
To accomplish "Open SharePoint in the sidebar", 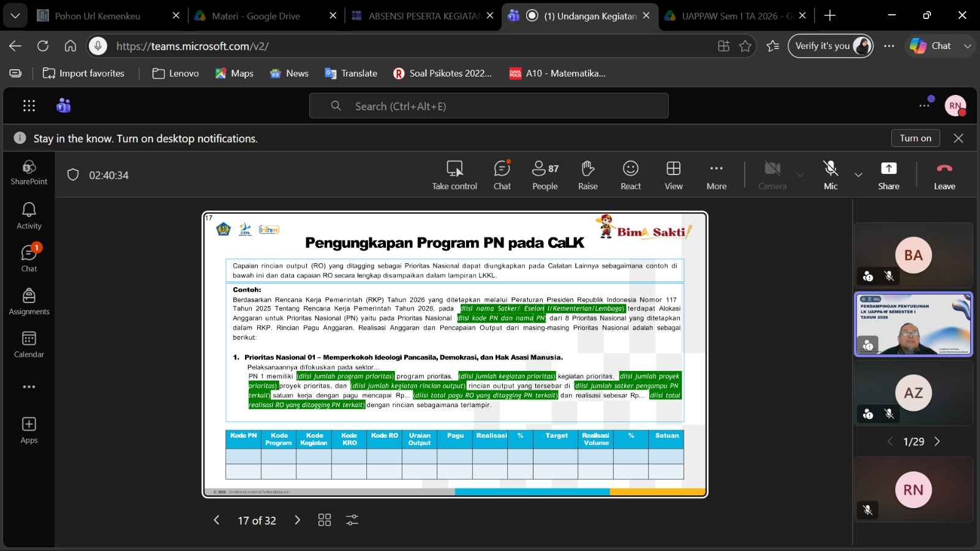I will 29,173.
